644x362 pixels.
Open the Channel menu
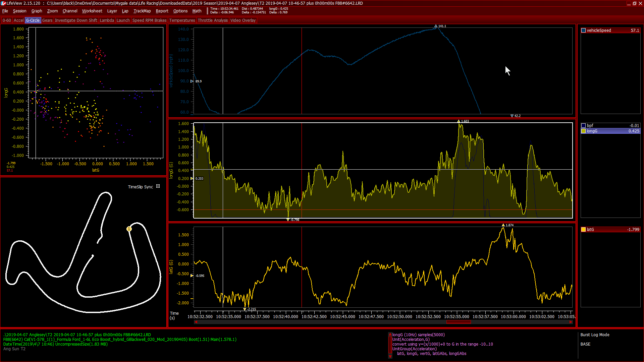[x=70, y=11]
